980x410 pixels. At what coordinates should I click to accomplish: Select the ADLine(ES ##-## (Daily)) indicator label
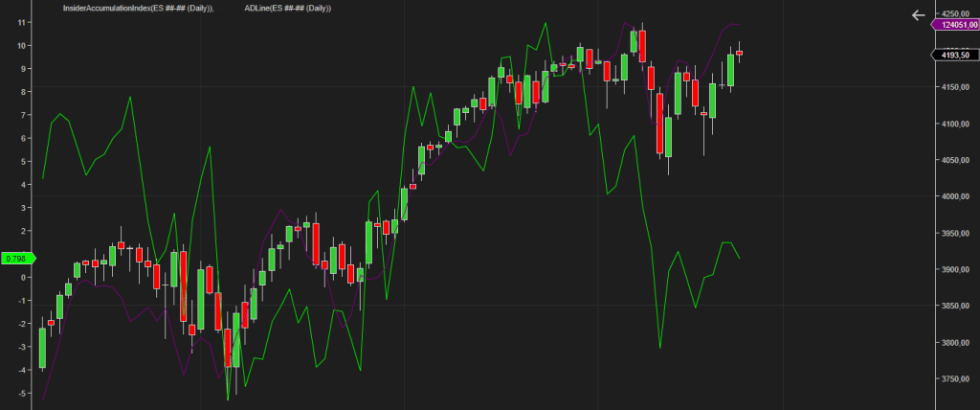click(x=287, y=8)
